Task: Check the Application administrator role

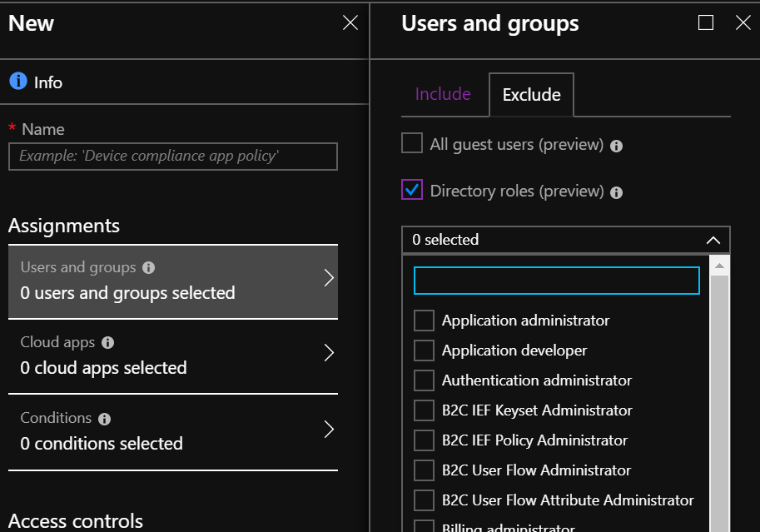Action: pos(425,321)
